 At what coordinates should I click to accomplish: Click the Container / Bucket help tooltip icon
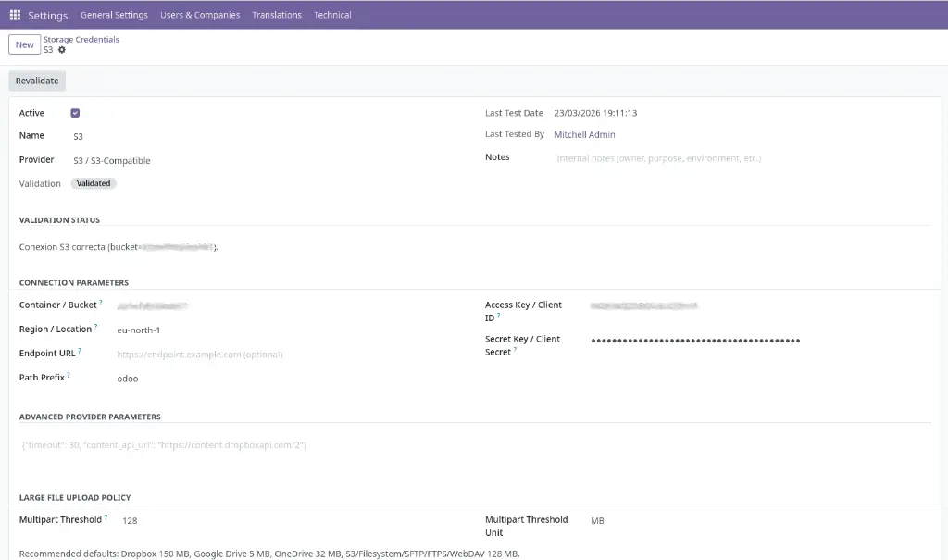pyautogui.click(x=101, y=303)
